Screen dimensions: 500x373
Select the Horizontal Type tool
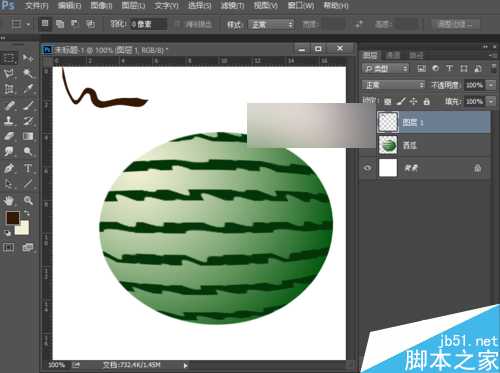point(28,168)
